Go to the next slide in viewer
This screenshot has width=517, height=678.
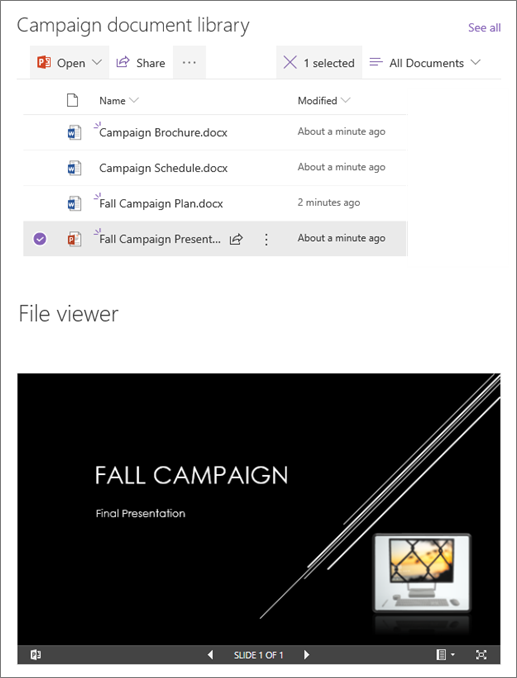(306, 655)
